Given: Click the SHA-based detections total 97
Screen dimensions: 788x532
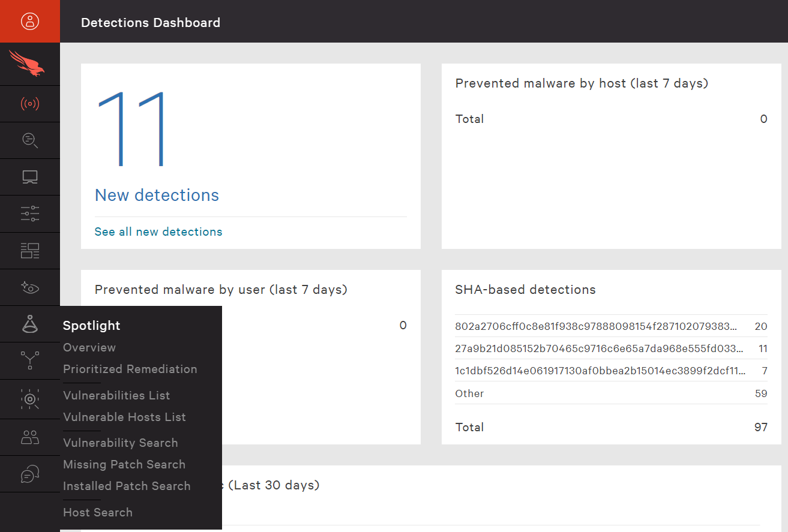Looking at the screenshot, I should 760,427.
